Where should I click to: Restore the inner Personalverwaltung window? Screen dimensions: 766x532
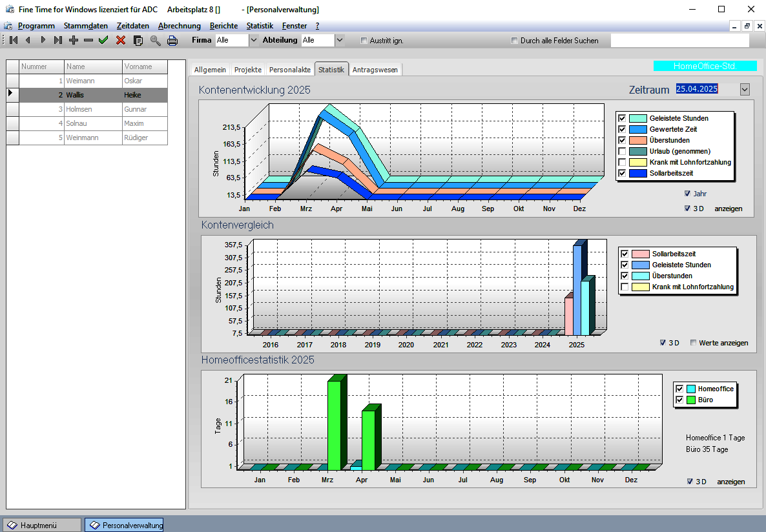[747, 26]
